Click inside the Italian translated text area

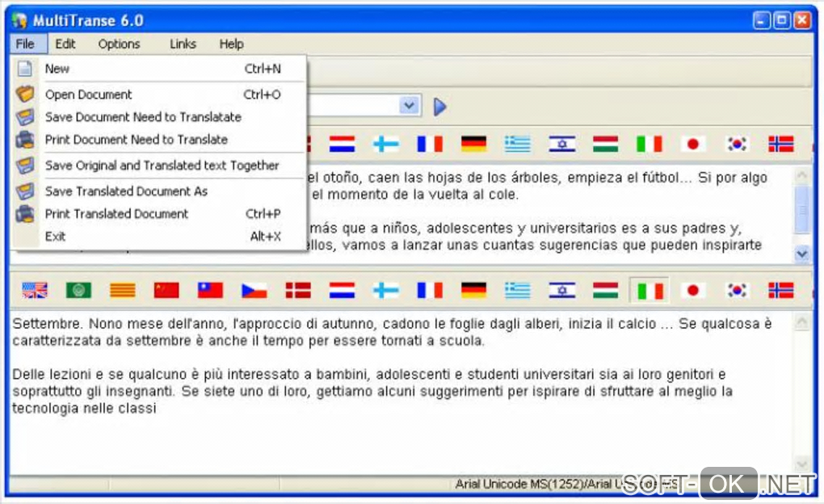401,392
